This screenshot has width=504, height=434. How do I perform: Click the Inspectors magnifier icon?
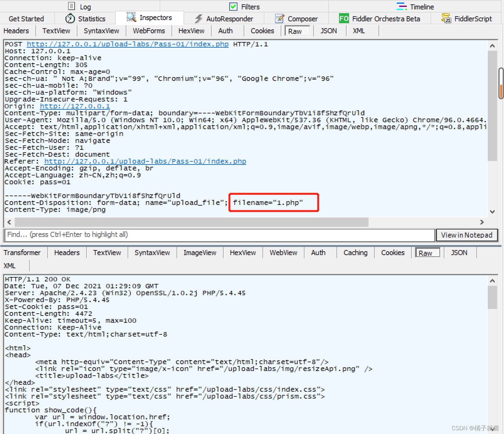pos(131,17)
